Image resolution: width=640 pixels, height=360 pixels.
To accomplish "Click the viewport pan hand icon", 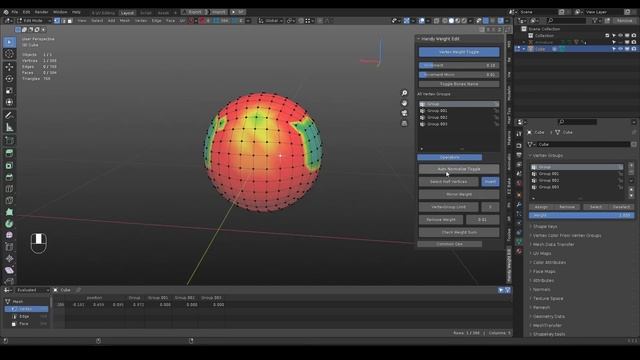I will (404, 103).
